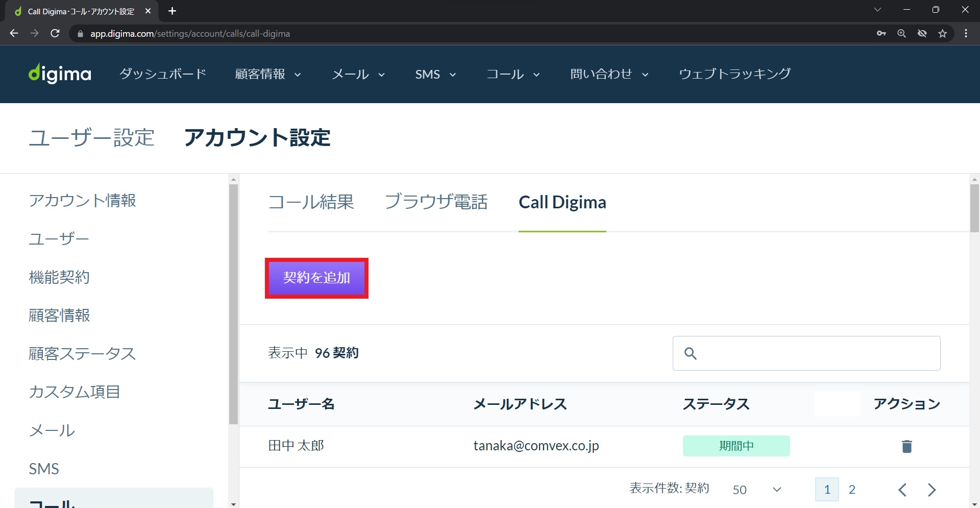Screen dimensions: 980x508
Task: Click the sidebar scrollbar thumb
Action: tap(234, 304)
